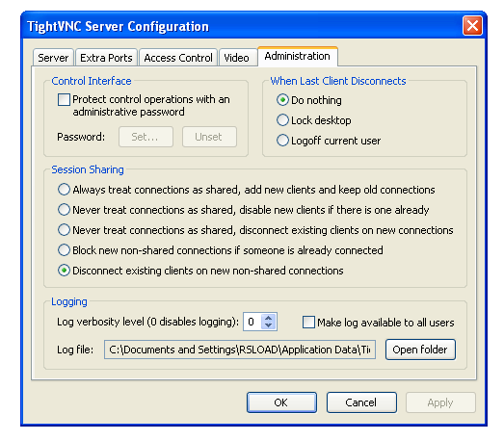Click the Unset password button

209,137
